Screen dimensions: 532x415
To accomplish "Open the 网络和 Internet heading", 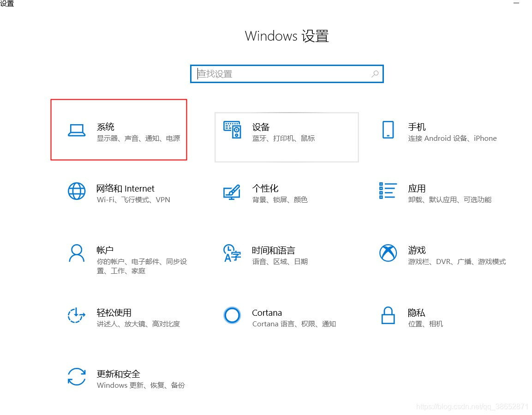I will coord(125,188).
